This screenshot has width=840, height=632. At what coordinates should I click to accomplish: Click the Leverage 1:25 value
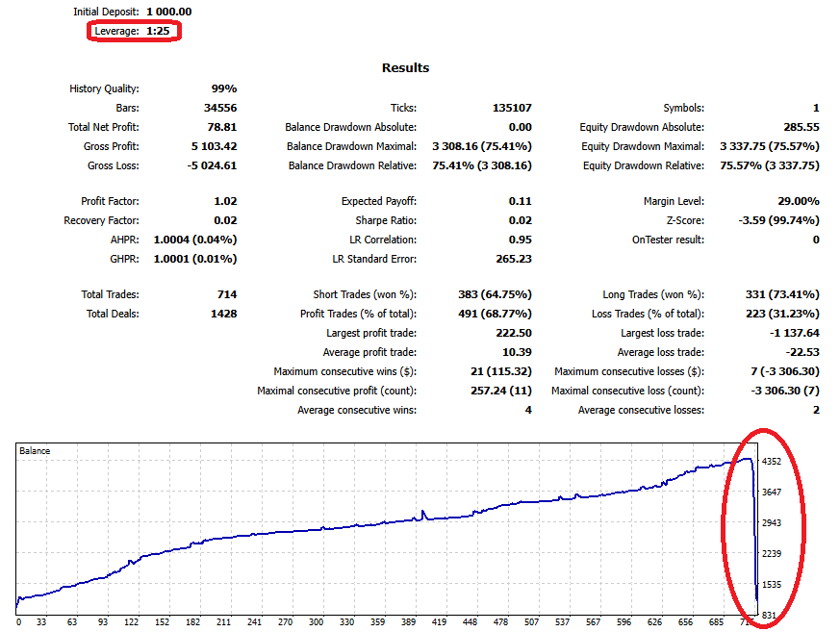coord(159,31)
